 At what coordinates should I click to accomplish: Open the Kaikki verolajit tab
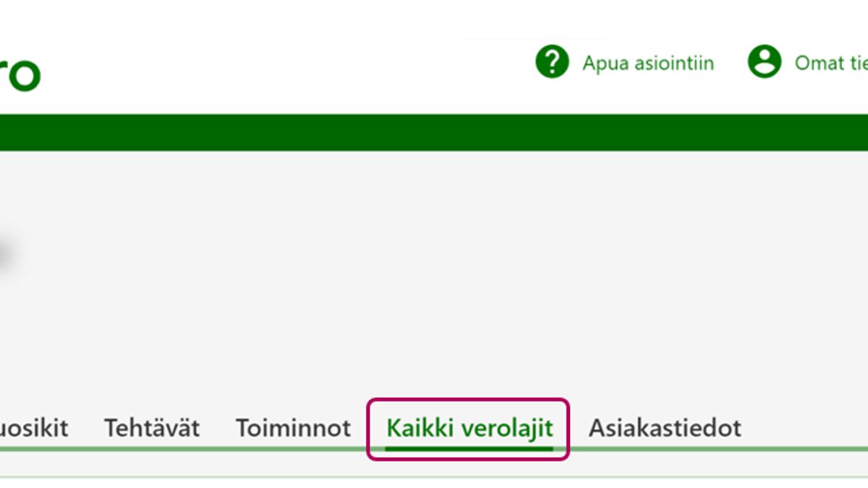(469, 428)
